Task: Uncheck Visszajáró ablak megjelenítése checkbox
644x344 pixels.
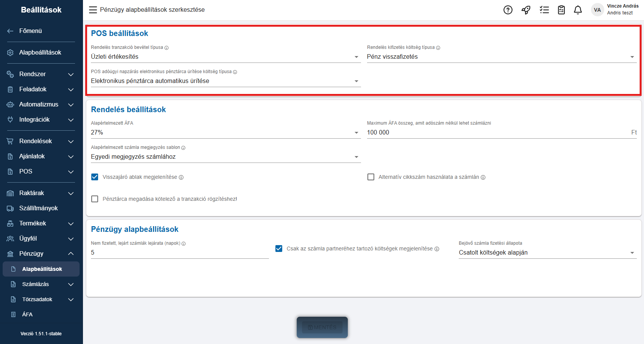Action: (95, 177)
